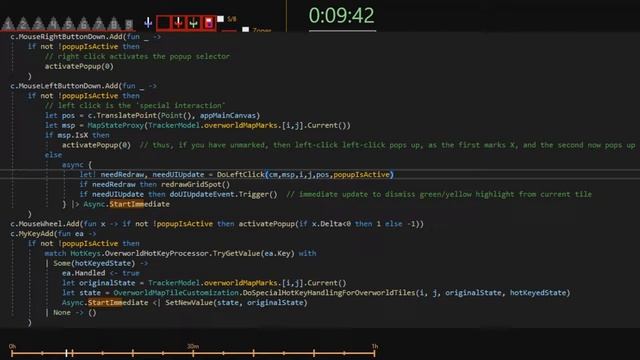Click the 'left click is the special interaction' comment
640x360 pixels.
[135, 106]
